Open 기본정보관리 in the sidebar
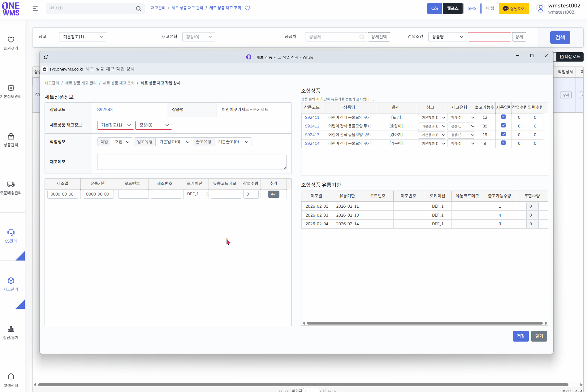Viewport: 587px width, 392px height. pos(11,92)
